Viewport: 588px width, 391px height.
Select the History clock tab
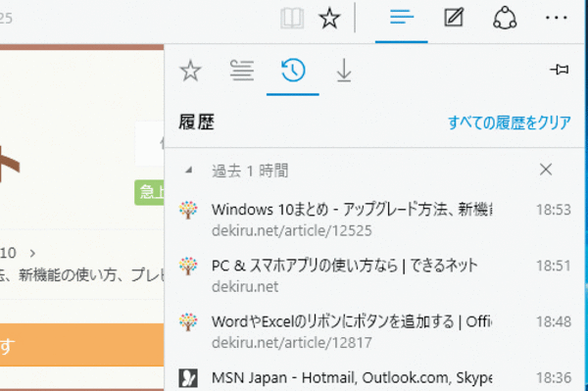(293, 71)
